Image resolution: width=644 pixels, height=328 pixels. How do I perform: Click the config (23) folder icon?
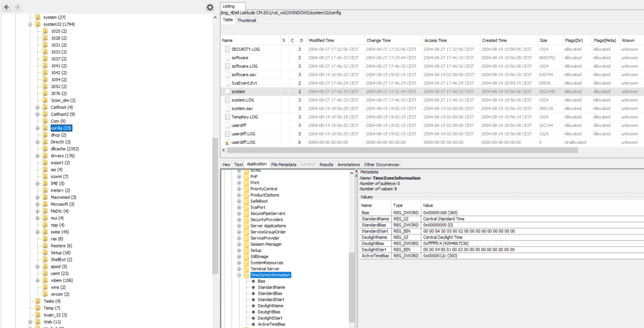point(45,128)
